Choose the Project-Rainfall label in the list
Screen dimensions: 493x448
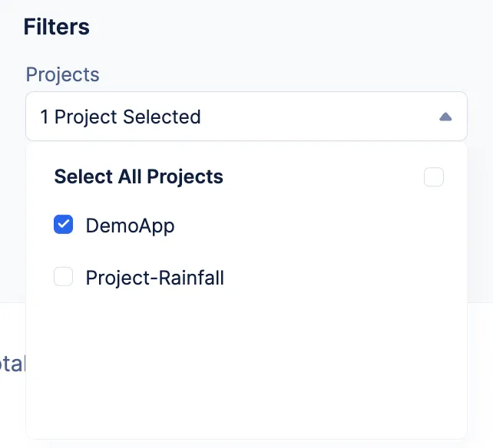(x=154, y=278)
